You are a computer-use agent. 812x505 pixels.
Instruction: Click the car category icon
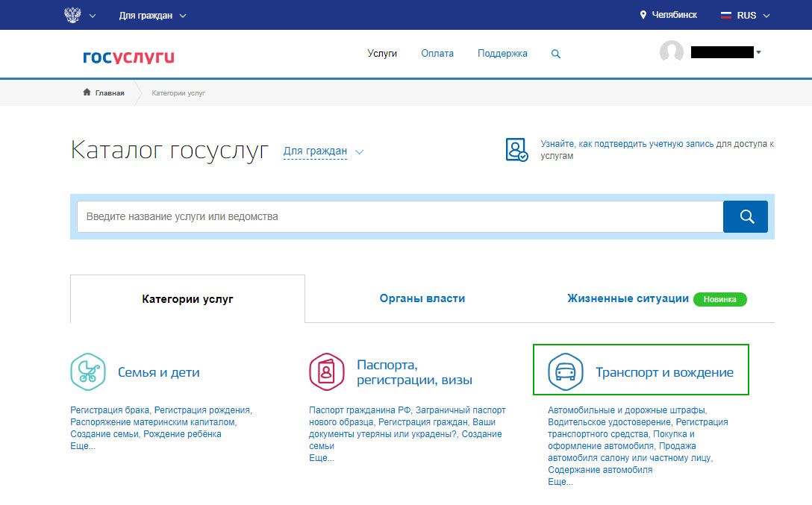click(x=566, y=372)
